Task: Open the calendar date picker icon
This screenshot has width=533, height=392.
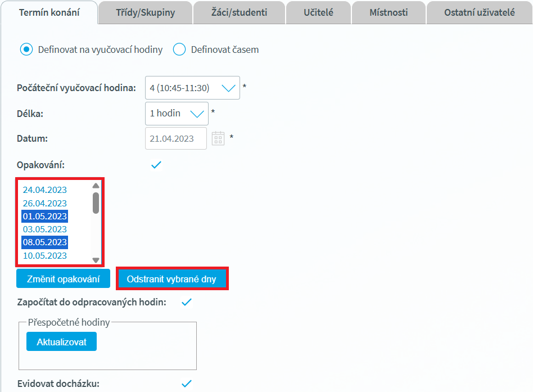Action: click(x=218, y=138)
